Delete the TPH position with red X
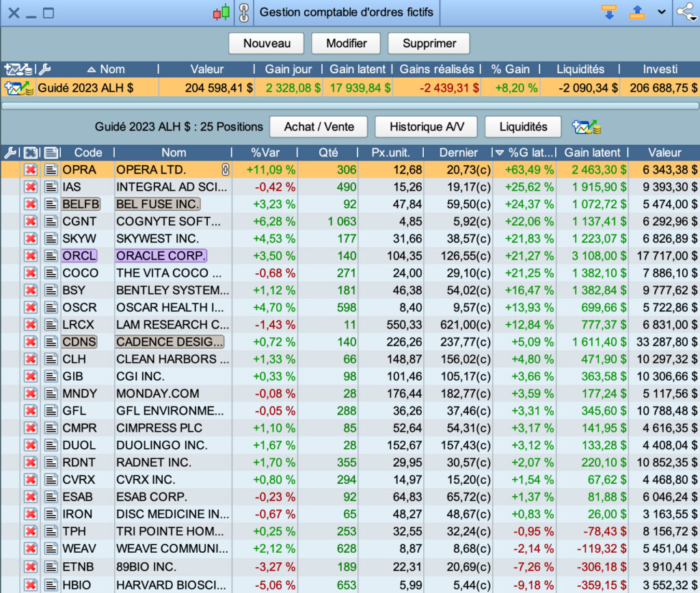Screen dimensions: 700x593 tap(30, 532)
